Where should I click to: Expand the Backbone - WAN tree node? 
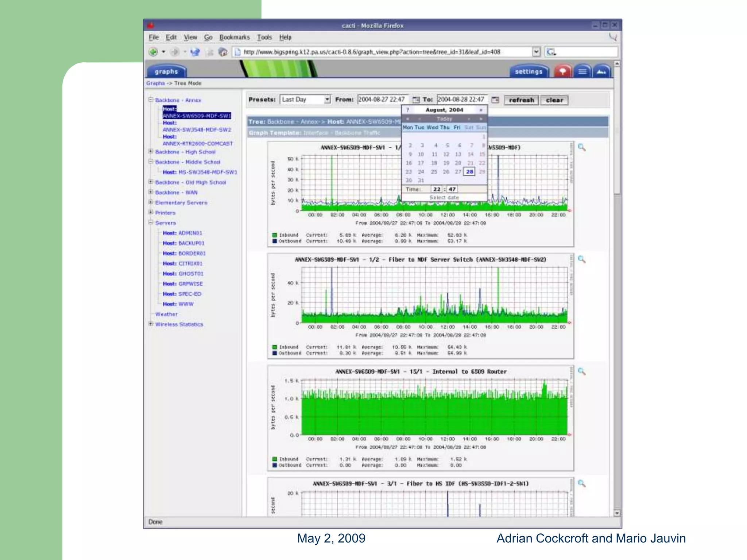pos(151,192)
